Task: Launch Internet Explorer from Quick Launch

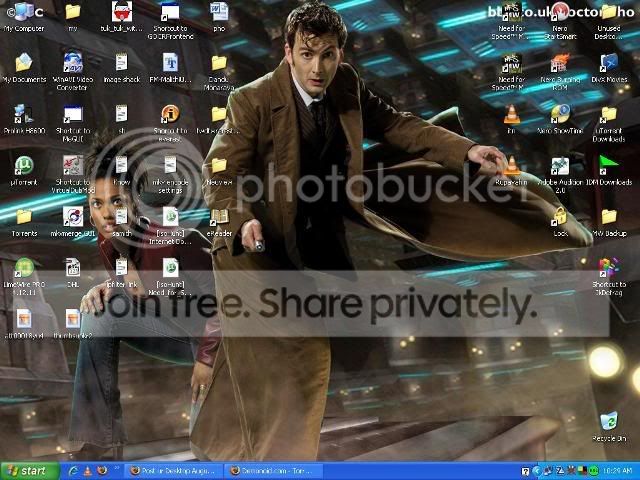Action: click(73, 471)
